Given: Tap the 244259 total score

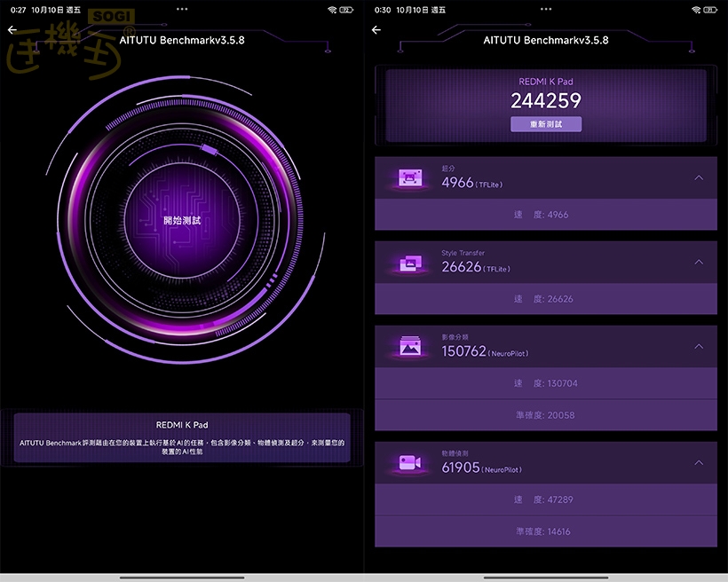Looking at the screenshot, I should click(545, 101).
